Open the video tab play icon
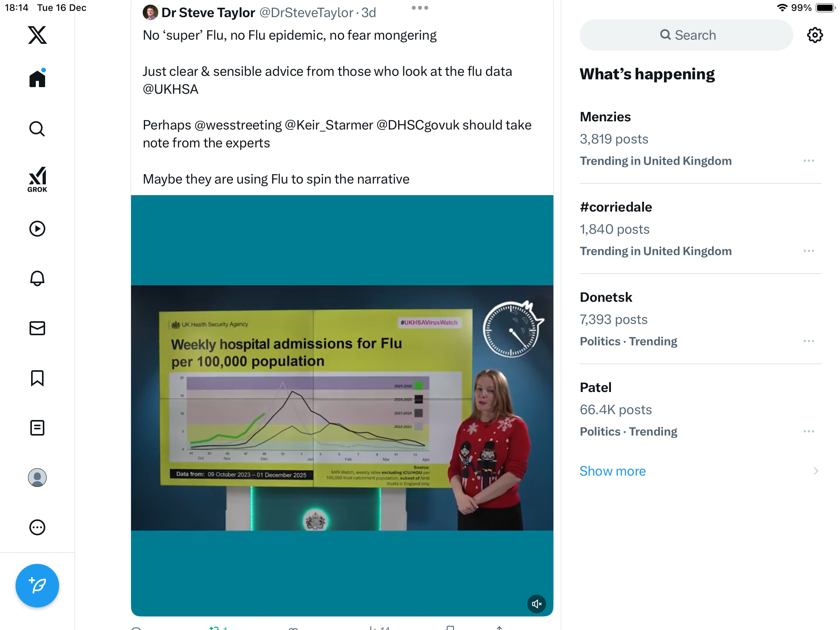840x630 pixels. [x=37, y=229]
